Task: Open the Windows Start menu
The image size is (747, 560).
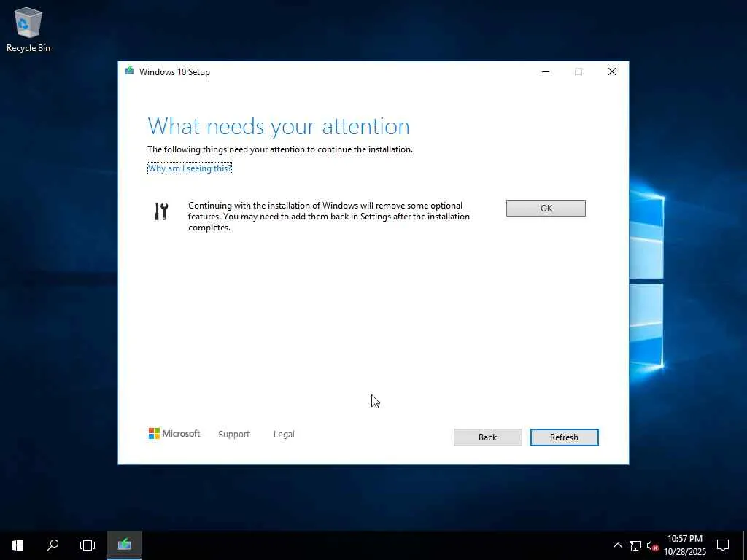Action: [x=18, y=545]
